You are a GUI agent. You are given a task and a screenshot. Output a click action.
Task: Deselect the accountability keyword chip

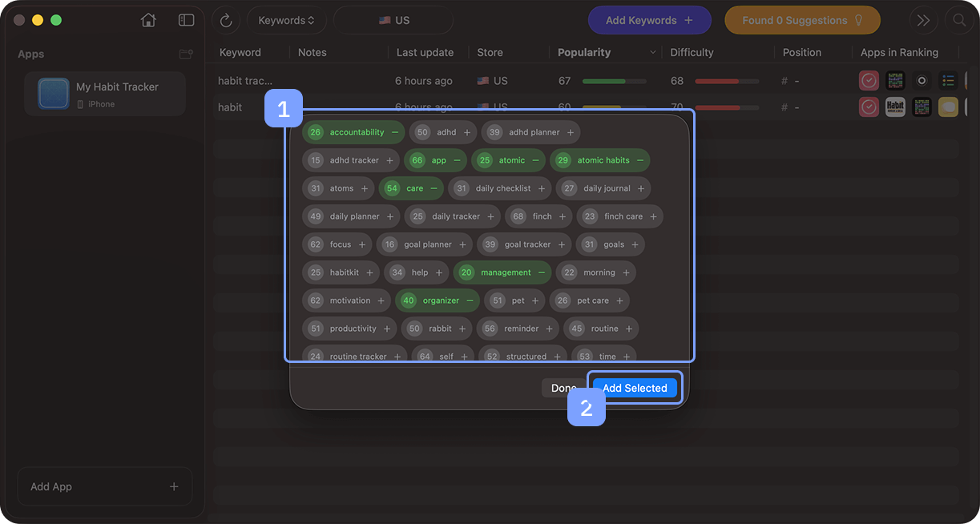[x=353, y=132]
